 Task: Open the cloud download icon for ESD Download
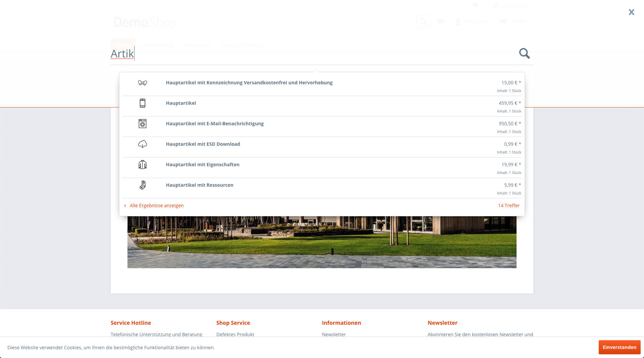point(143,144)
